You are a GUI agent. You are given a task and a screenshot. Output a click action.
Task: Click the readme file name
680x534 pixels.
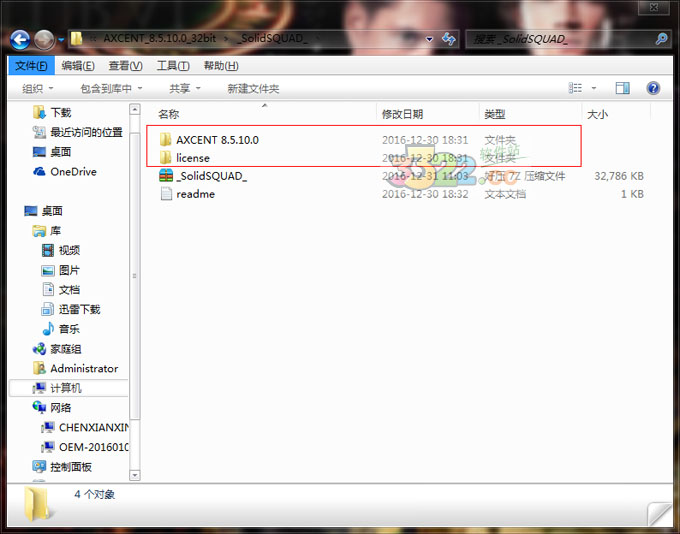click(x=195, y=194)
